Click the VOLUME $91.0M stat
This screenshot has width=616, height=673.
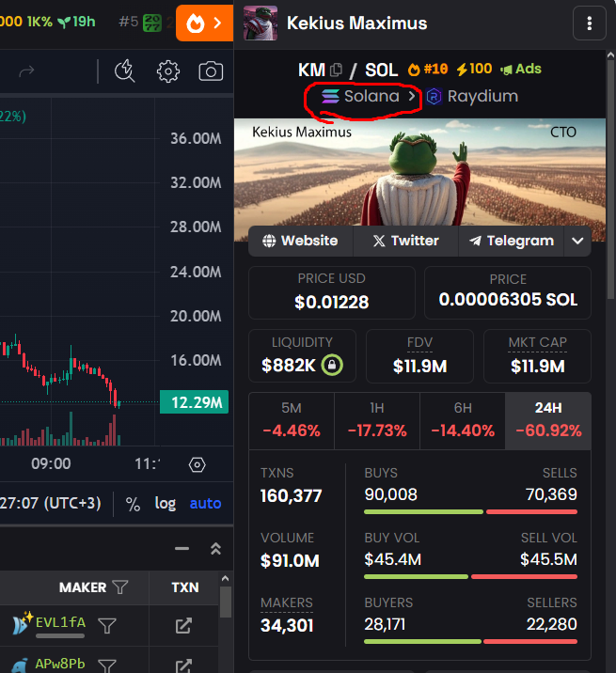tap(290, 550)
